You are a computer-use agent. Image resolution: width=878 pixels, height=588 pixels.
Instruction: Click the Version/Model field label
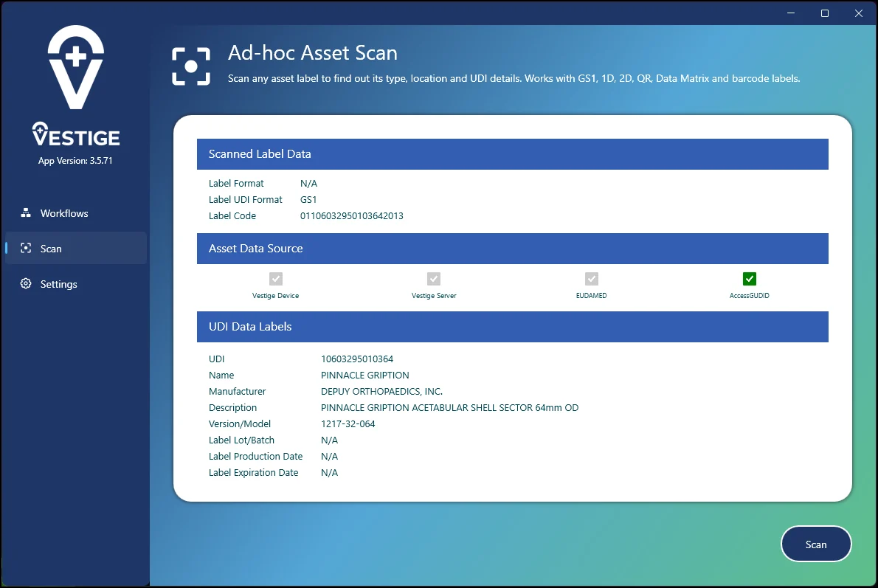click(240, 424)
